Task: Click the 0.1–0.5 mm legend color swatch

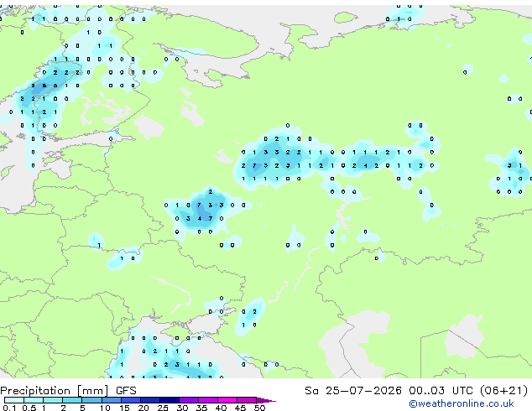Action: point(14,400)
